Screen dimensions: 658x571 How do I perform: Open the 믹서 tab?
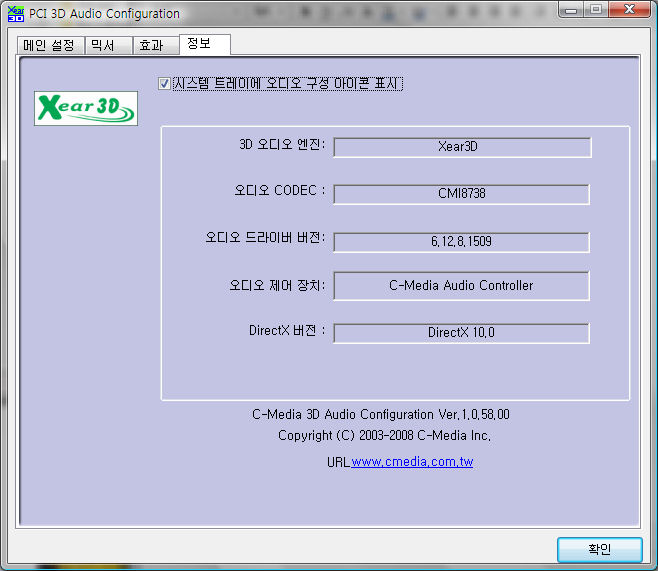tap(109, 45)
